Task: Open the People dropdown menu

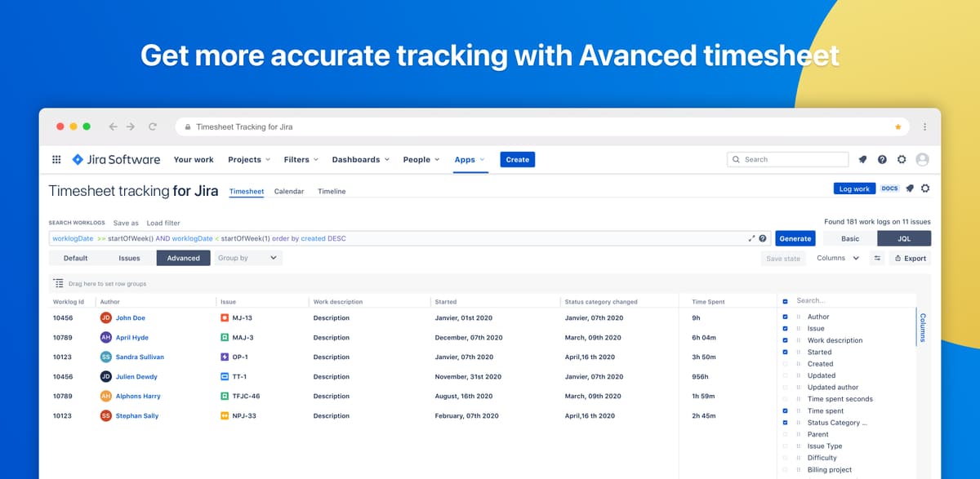Action: click(421, 160)
